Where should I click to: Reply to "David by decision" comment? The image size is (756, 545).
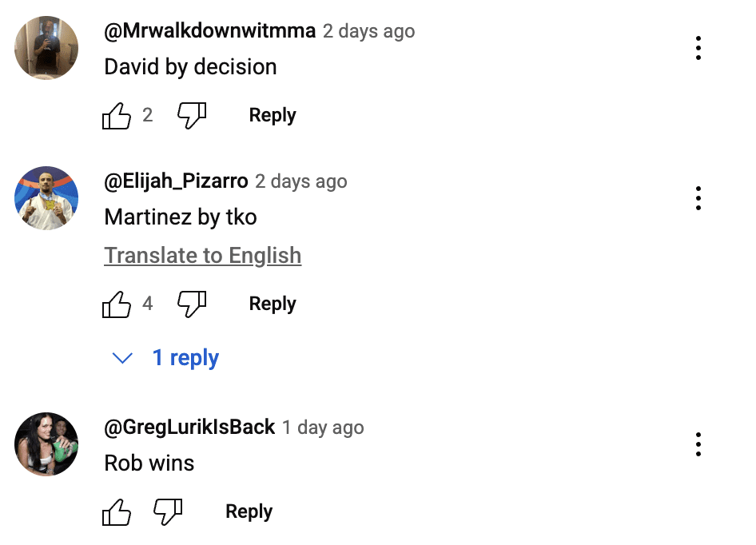(x=273, y=115)
